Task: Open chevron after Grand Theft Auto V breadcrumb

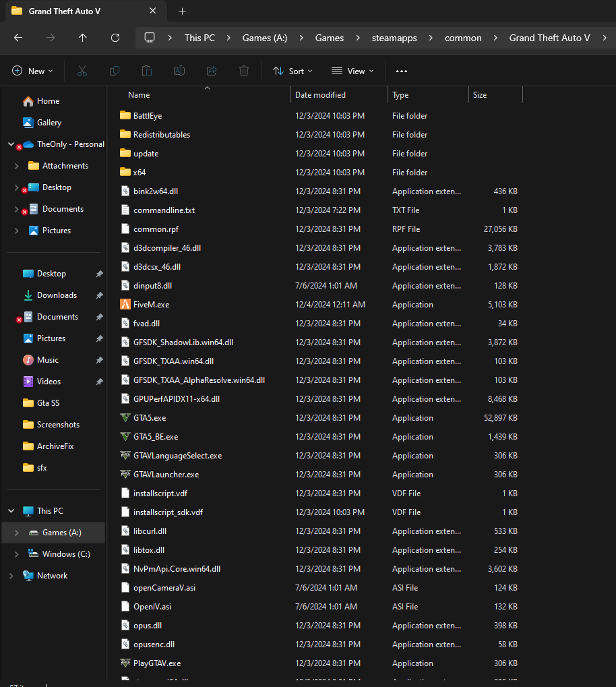Action: click(x=605, y=38)
